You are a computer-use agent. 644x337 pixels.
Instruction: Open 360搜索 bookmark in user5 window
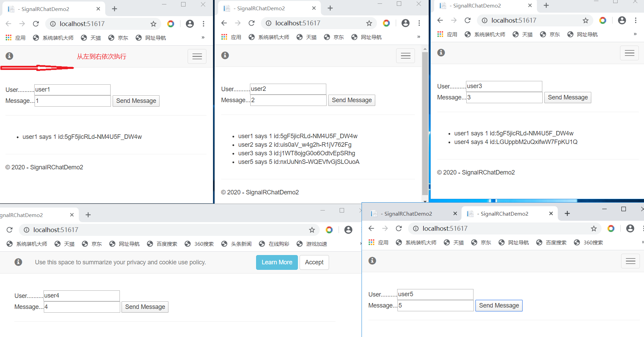(x=589, y=242)
